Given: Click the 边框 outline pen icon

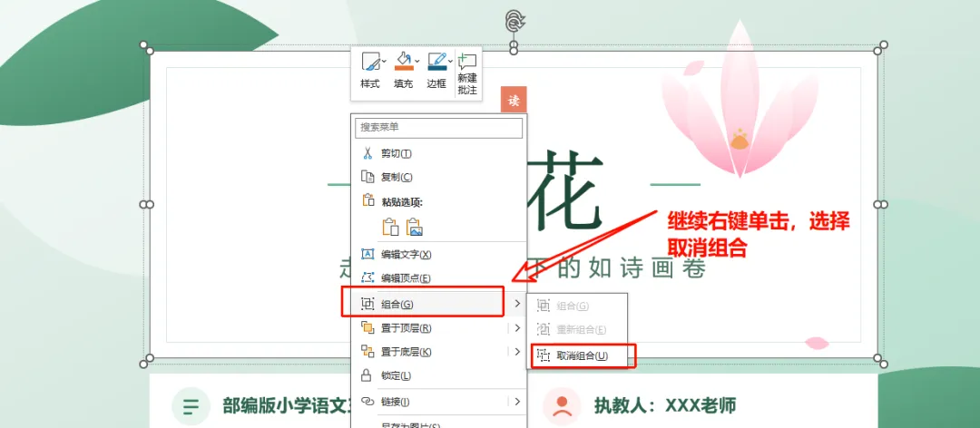Looking at the screenshot, I should 436,63.
